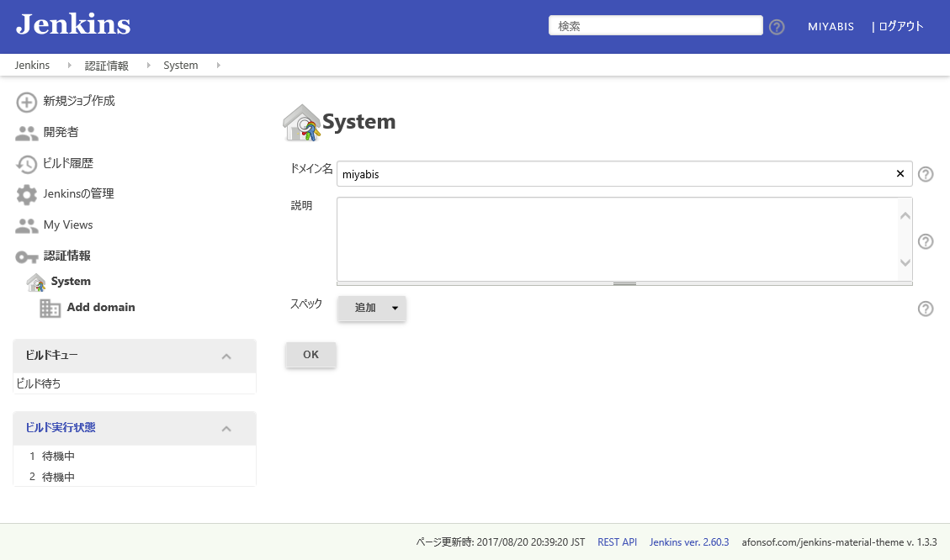The width and height of the screenshot is (950, 560).
Task: Select System under 認証情報 in sidebar
Action: [71, 282]
